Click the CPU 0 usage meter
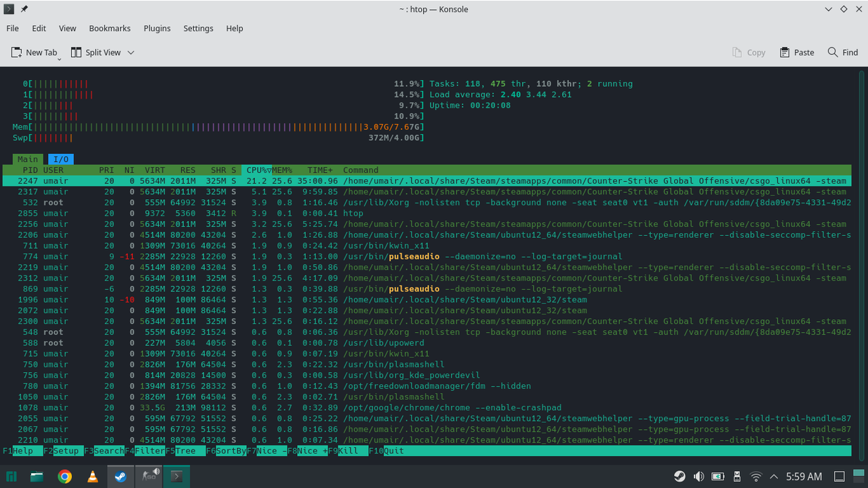This screenshot has width=868, height=488. [x=224, y=84]
